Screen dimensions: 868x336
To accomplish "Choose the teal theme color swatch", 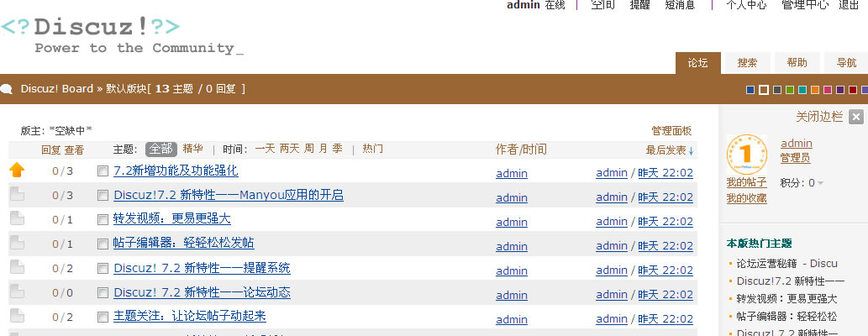I will [x=802, y=90].
